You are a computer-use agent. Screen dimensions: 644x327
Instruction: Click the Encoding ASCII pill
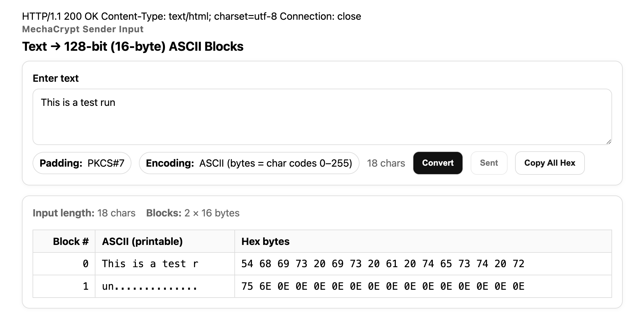[x=249, y=163]
